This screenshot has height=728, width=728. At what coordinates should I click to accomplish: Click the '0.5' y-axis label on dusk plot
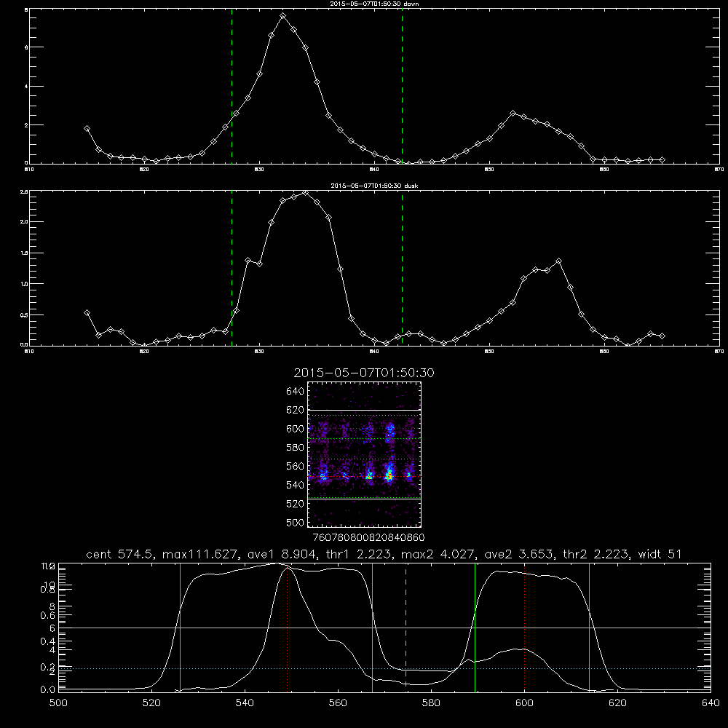pos(25,314)
